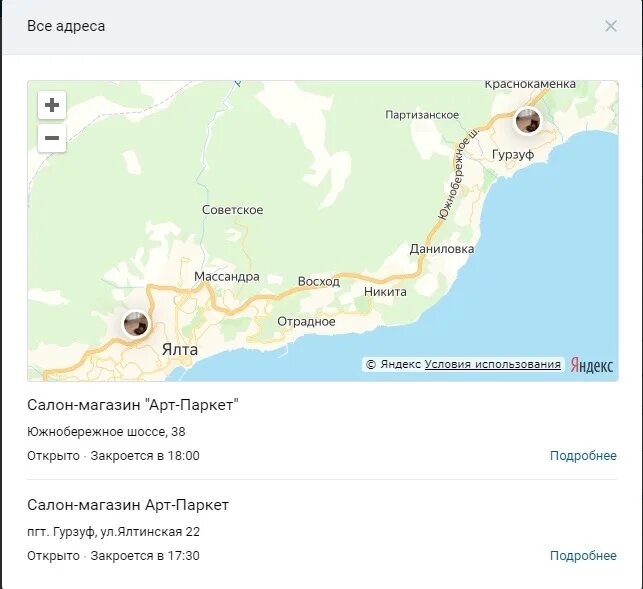Click the map marker near Ялта
This screenshot has height=589, width=643.
136,324
